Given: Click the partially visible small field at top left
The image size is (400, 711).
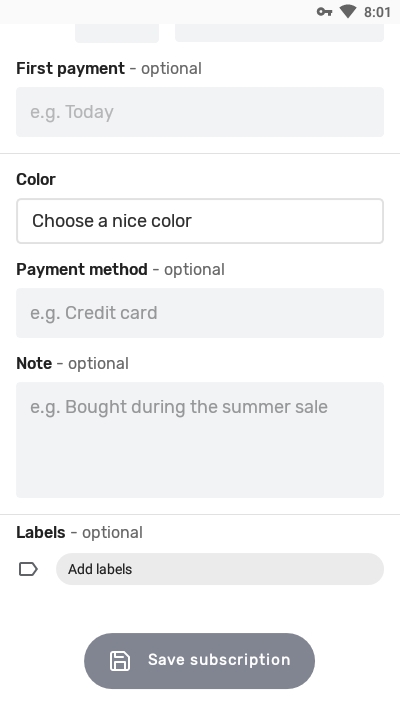Looking at the screenshot, I should pos(117,33).
